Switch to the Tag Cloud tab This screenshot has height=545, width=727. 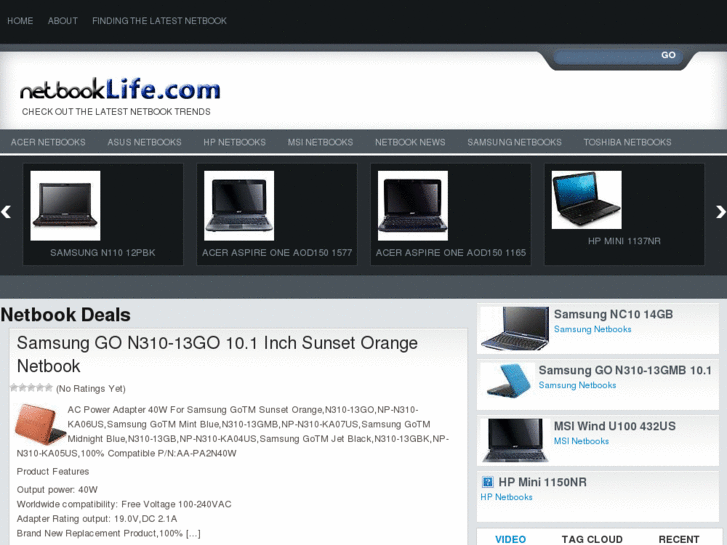click(x=592, y=539)
